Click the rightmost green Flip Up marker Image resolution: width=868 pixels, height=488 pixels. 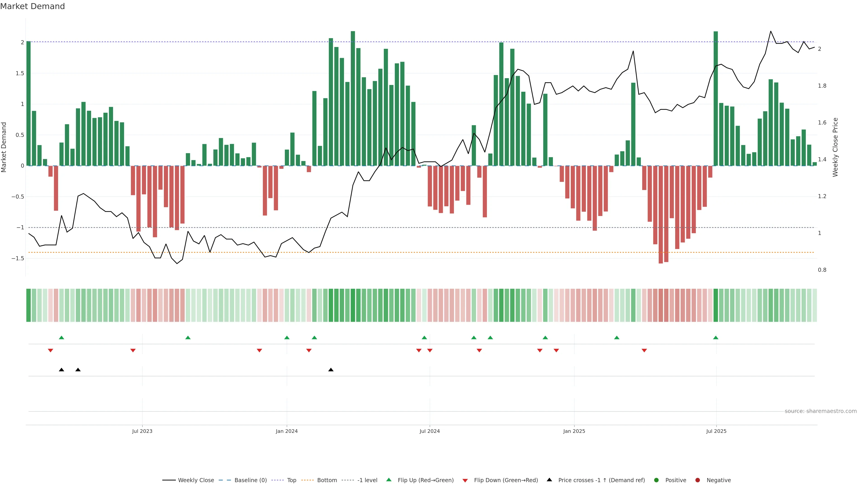716,338
